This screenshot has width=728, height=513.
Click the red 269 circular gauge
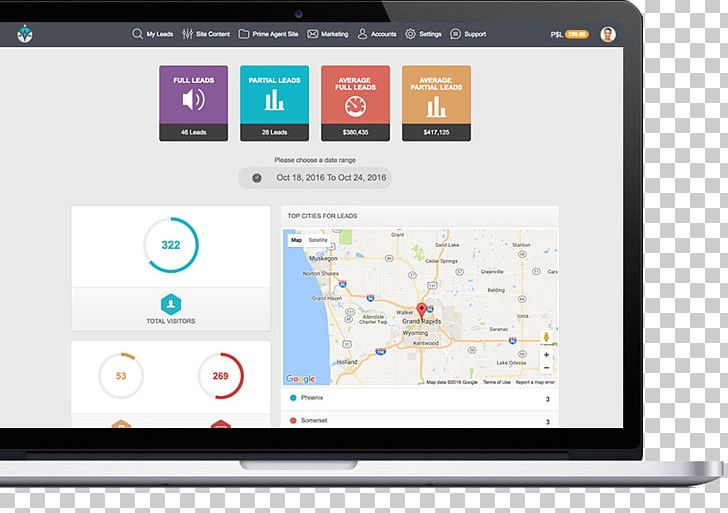click(221, 376)
